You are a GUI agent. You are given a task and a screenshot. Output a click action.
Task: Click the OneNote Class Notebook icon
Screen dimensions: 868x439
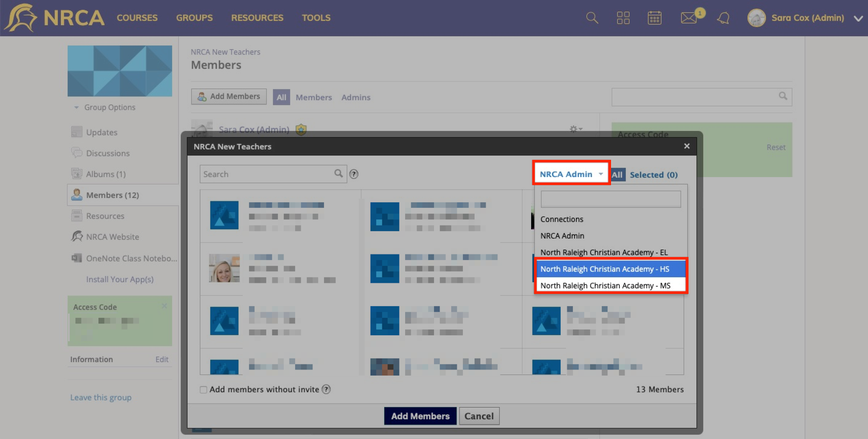point(77,258)
